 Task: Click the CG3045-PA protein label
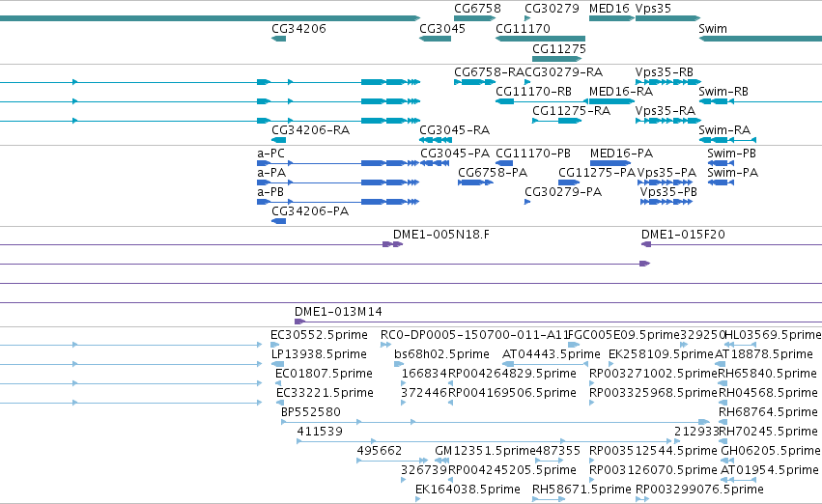click(x=455, y=154)
